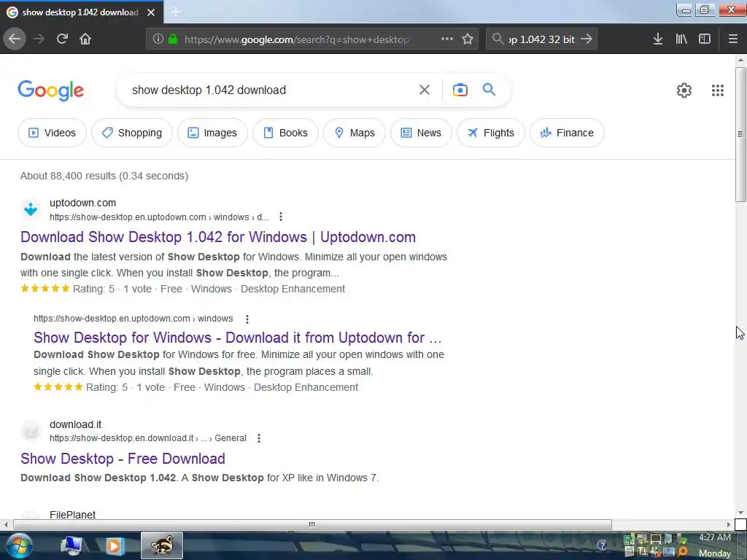The height and width of the screenshot is (560, 747).
Task: Open the Firefox hamburger menu
Action: click(x=732, y=39)
